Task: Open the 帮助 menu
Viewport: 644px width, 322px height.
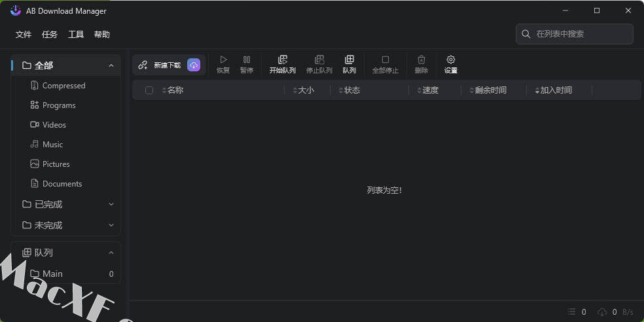Action: (x=102, y=35)
